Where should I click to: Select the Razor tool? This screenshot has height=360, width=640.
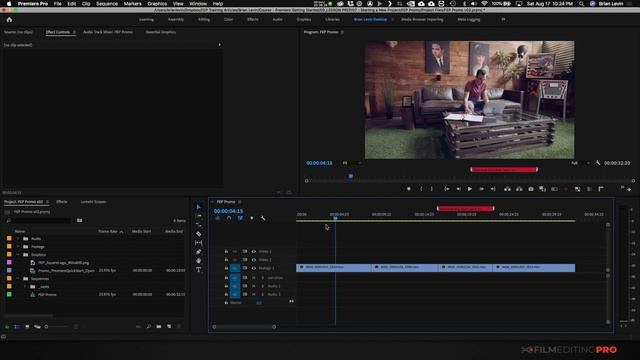coord(199,234)
